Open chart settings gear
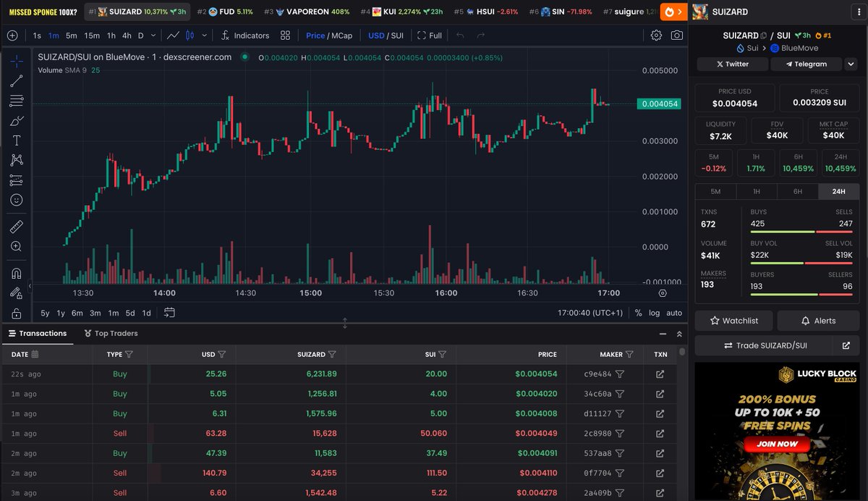Image resolution: width=868 pixels, height=501 pixels. click(656, 35)
